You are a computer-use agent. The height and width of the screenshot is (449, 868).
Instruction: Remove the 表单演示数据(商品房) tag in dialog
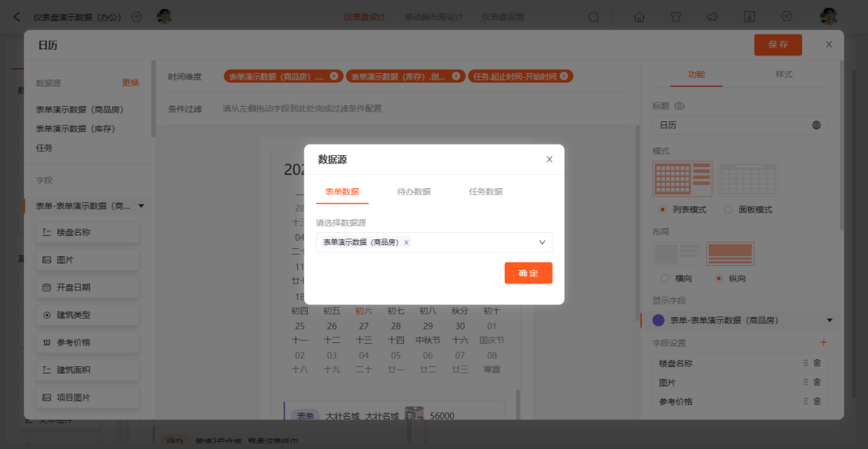tap(407, 243)
